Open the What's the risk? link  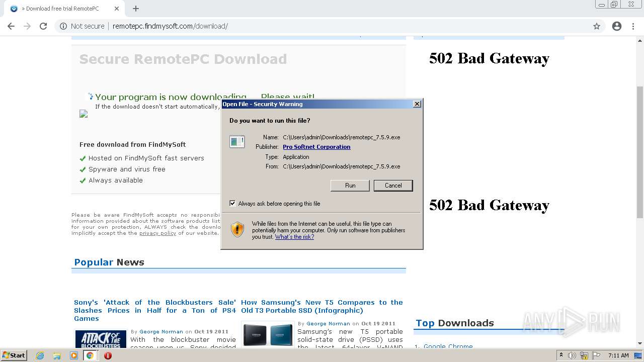[294, 237]
